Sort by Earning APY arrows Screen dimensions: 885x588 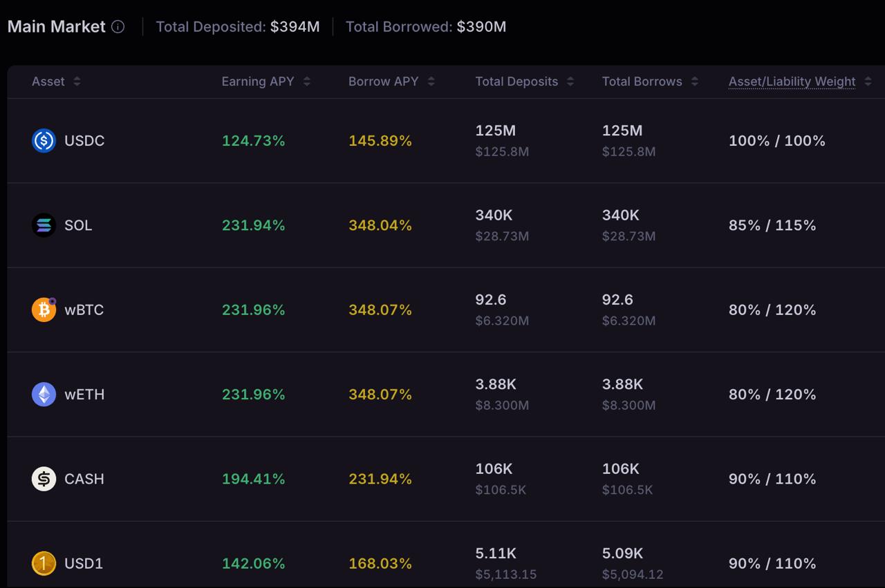pyautogui.click(x=306, y=82)
